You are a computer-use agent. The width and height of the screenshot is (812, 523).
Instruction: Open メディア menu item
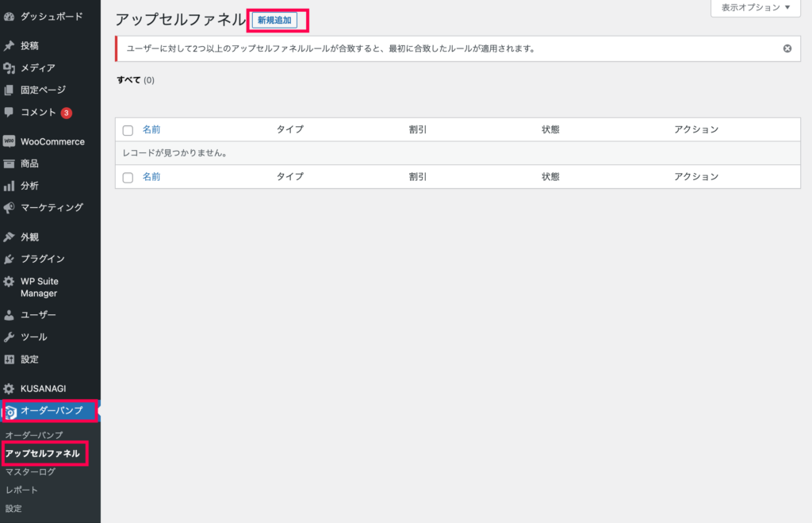[x=38, y=68]
